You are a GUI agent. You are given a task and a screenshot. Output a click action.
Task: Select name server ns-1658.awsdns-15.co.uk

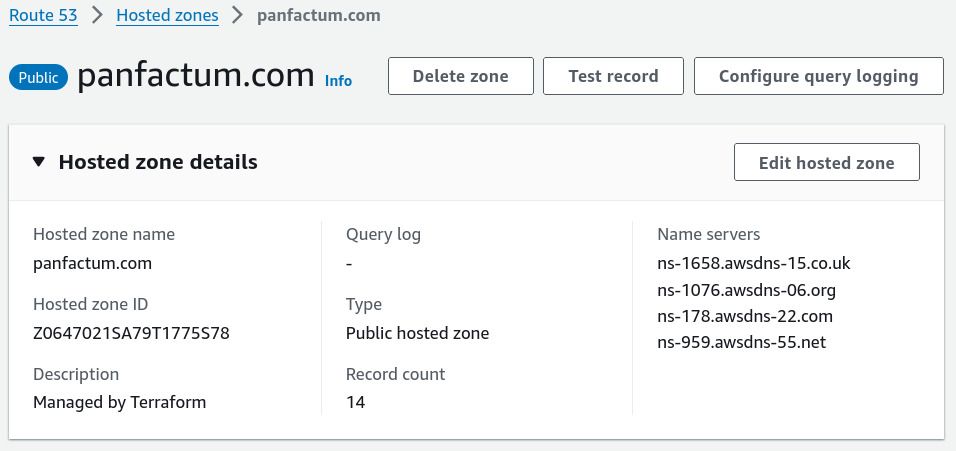(754, 263)
